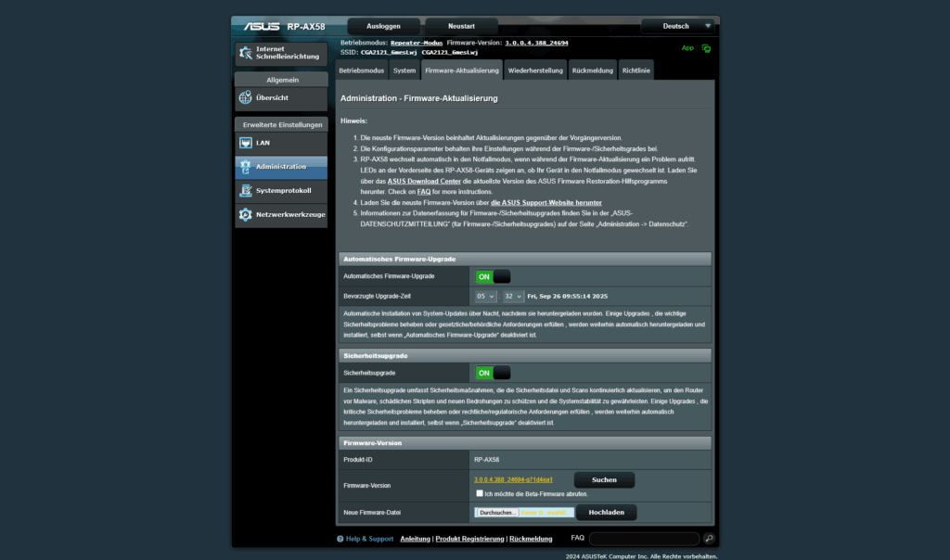Turn off the Sicherheitsupgrade switch
The width and height of the screenshot is (950, 560).
[493, 373]
